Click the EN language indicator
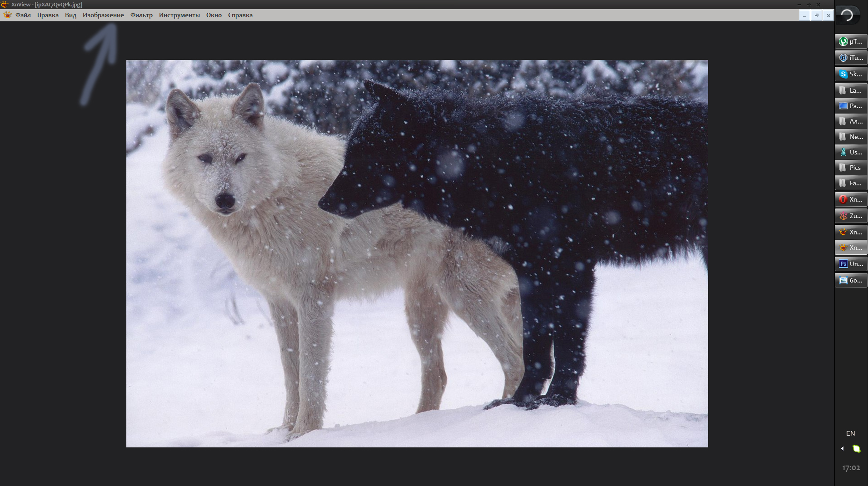Viewport: 868px width, 486px height. (x=851, y=433)
